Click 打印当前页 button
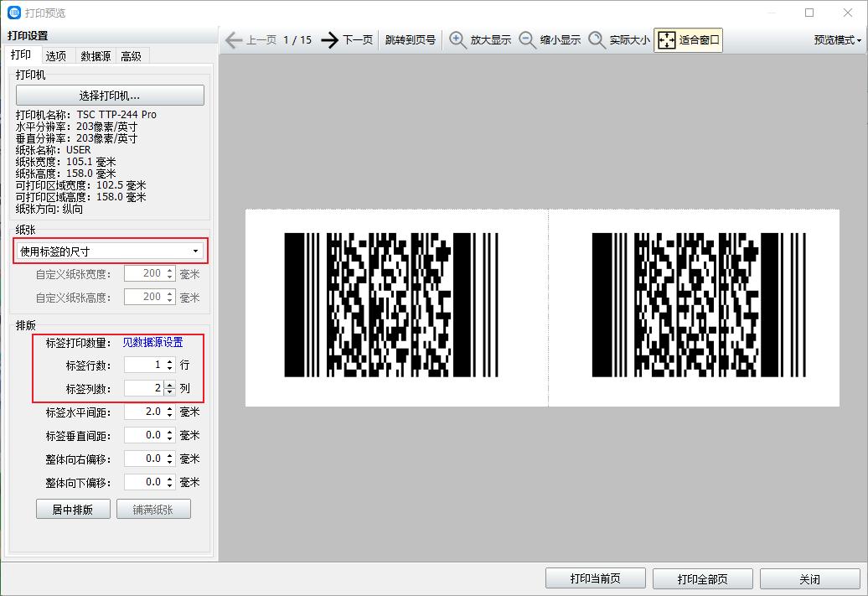The height and width of the screenshot is (596, 868). point(596,579)
